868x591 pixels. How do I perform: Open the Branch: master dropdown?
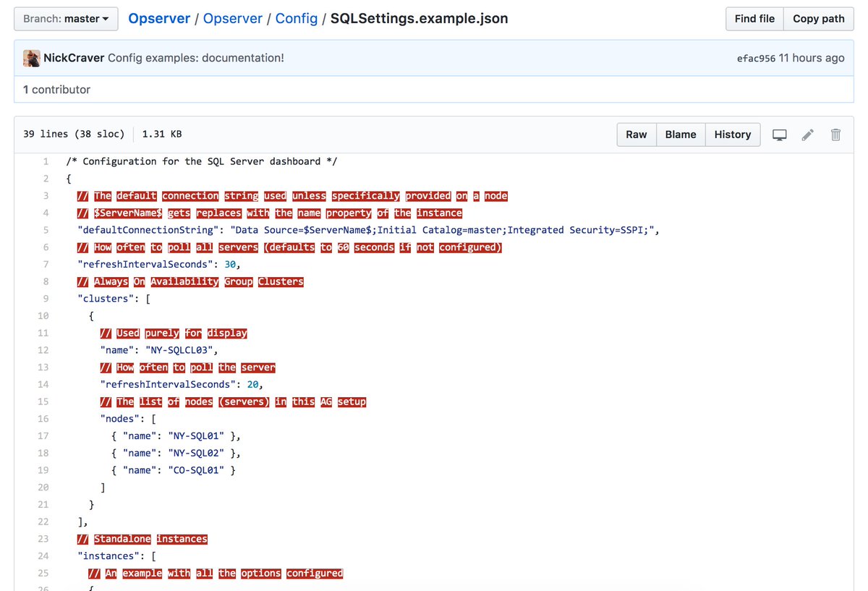pyautogui.click(x=66, y=19)
